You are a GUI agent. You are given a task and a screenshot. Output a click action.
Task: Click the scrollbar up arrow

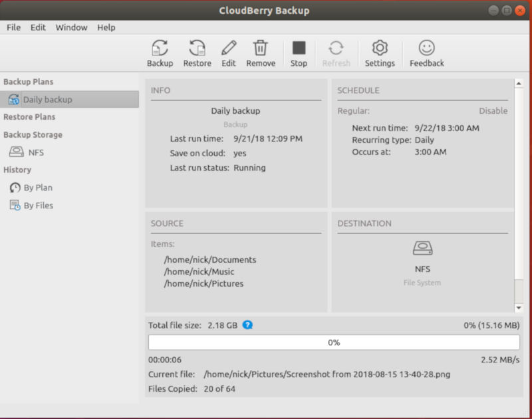519,84
